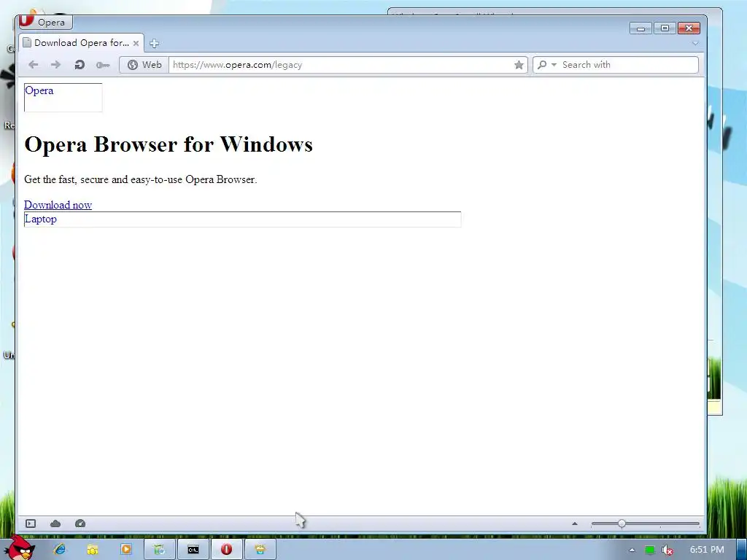
Task: Close the Download Opera tab
Action: pos(136,43)
